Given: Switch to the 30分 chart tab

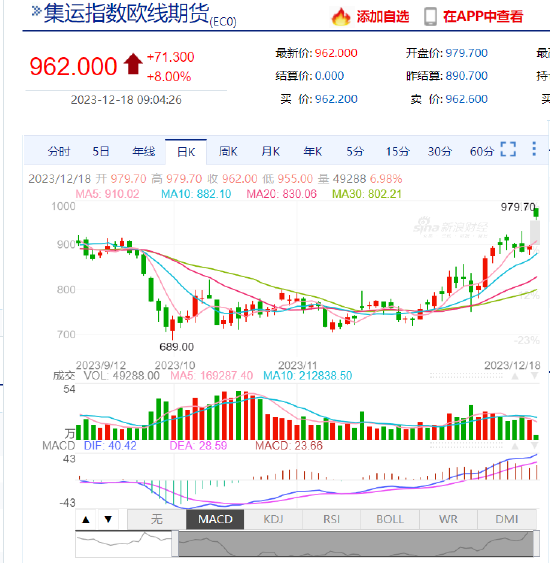Looking at the screenshot, I should point(439,152).
